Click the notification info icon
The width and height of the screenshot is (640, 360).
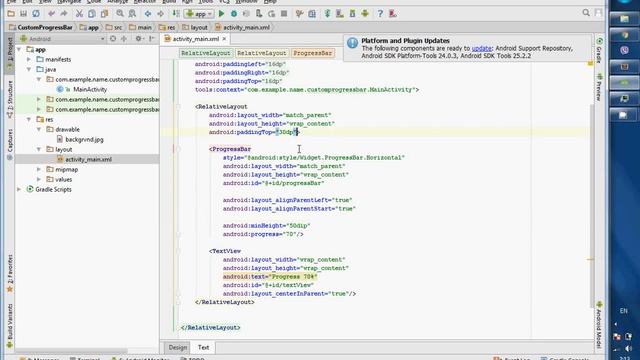coord(353,42)
